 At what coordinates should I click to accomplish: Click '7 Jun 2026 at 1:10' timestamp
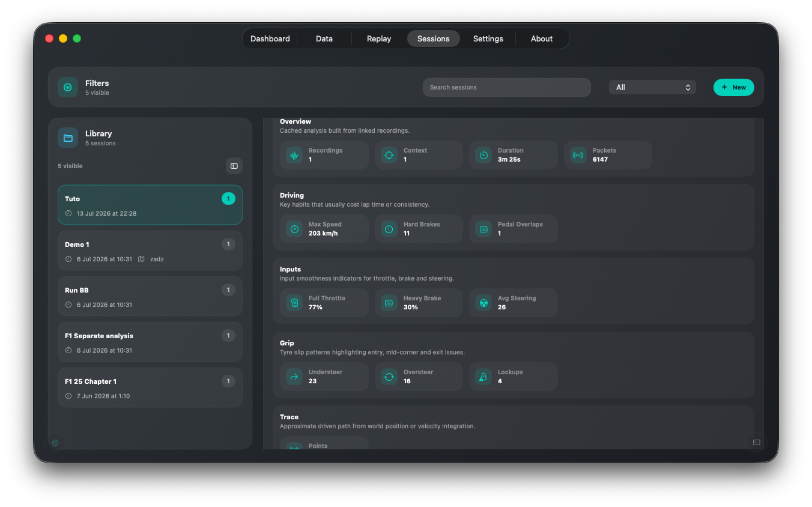103,396
